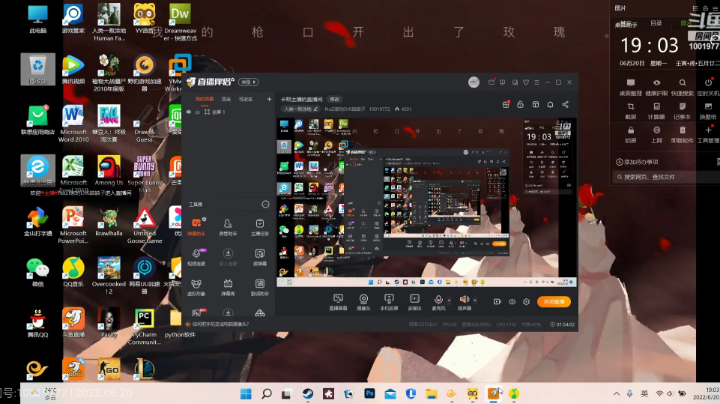Image resolution: width=720 pixels, height=404 pixels.
Task: Open live stream settings gear
Action: click(x=526, y=302)
